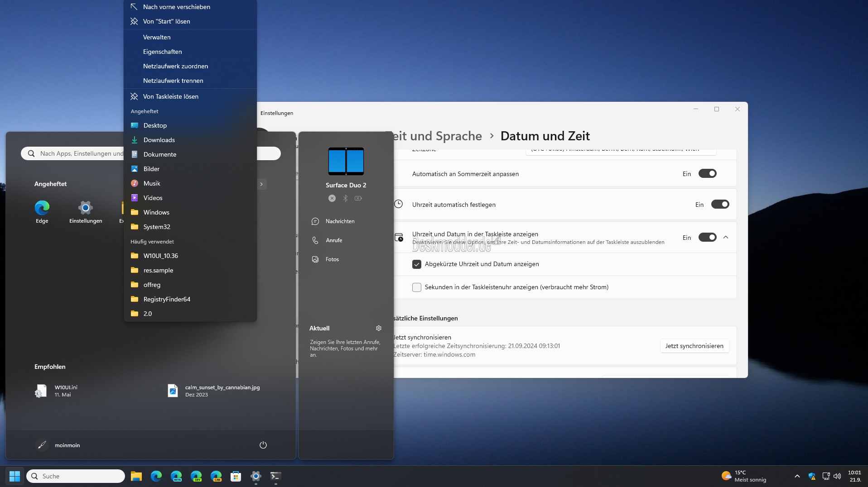Open Fotos in the phone panel

click(332, 259)
